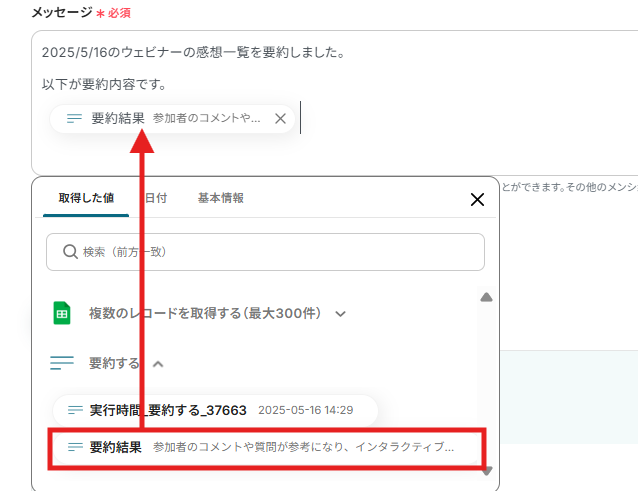Select the 要約する section label
638x491 pixels.
point(114,363)
